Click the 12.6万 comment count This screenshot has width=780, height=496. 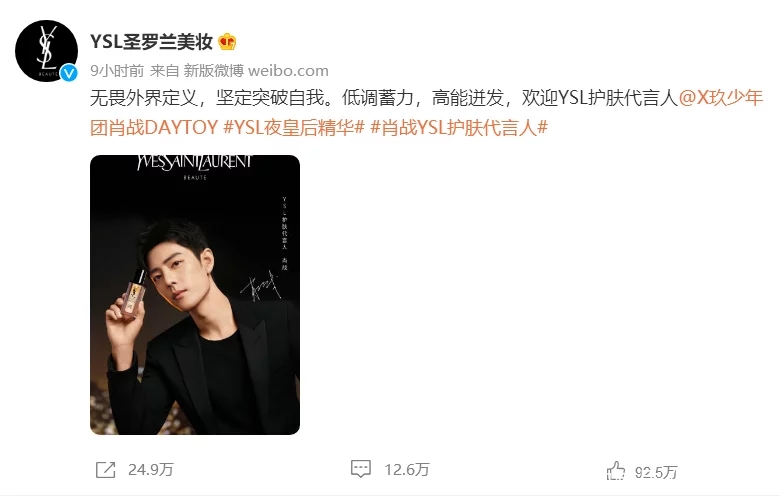(407, 470)
